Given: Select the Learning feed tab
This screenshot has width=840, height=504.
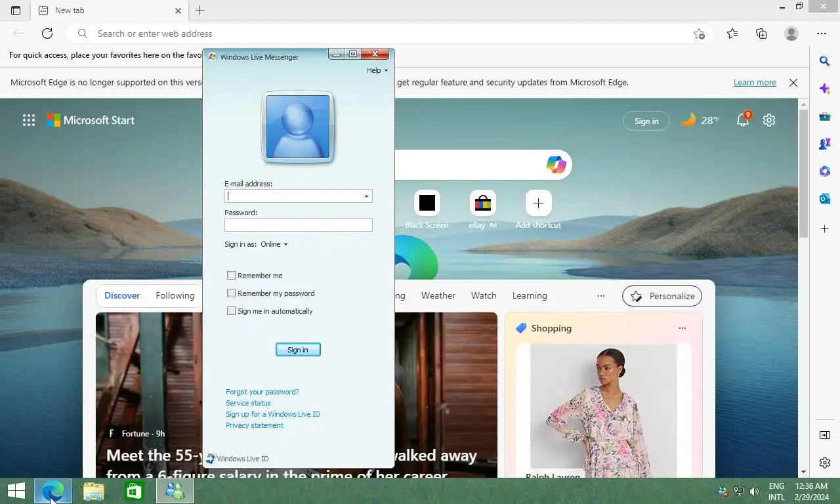Looking at the screenshot, I should pos(530,296).
